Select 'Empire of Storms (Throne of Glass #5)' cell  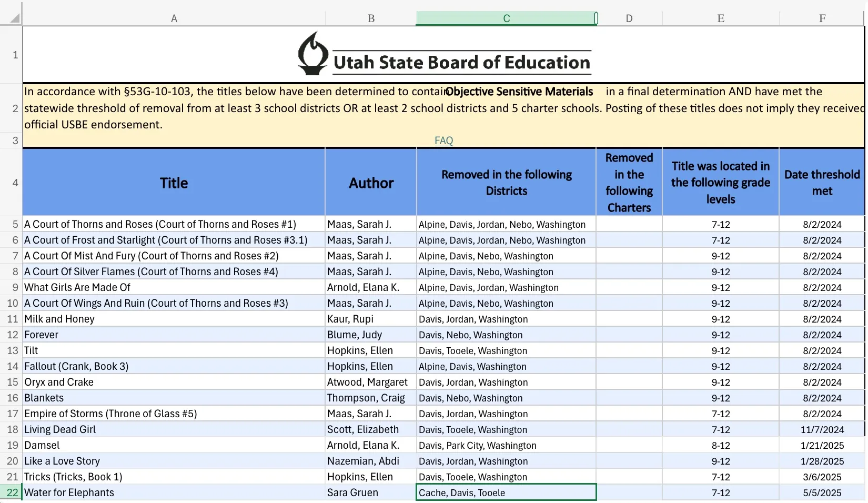point(174,414)
